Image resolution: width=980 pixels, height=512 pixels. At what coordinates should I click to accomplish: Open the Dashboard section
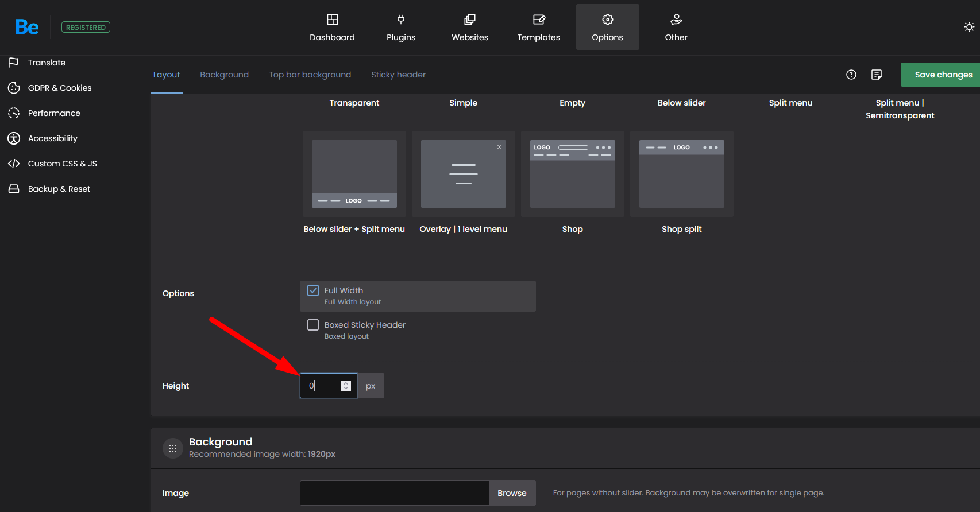click(x=332, y=27)
